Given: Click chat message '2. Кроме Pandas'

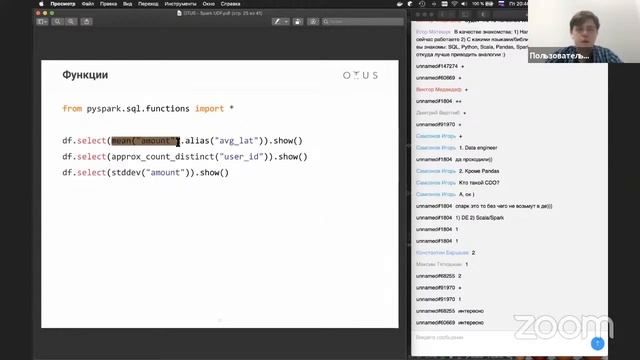Looking at the screenshot, I should [x=479, y=171].
